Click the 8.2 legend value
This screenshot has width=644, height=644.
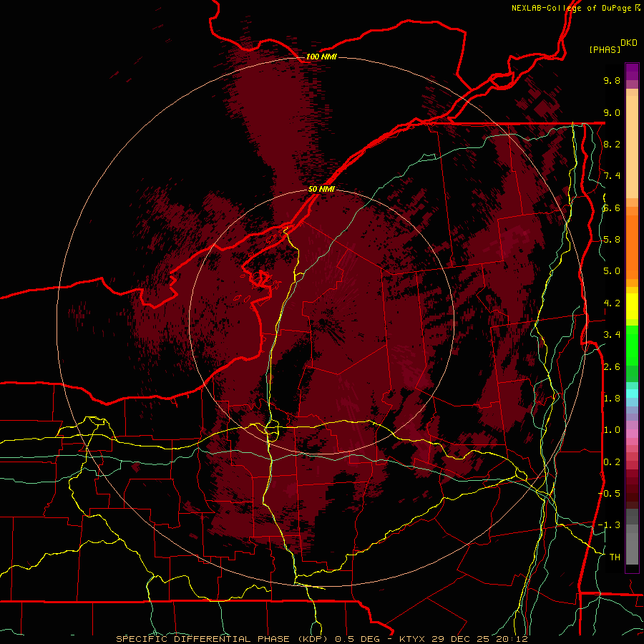(x=612, y=144)
